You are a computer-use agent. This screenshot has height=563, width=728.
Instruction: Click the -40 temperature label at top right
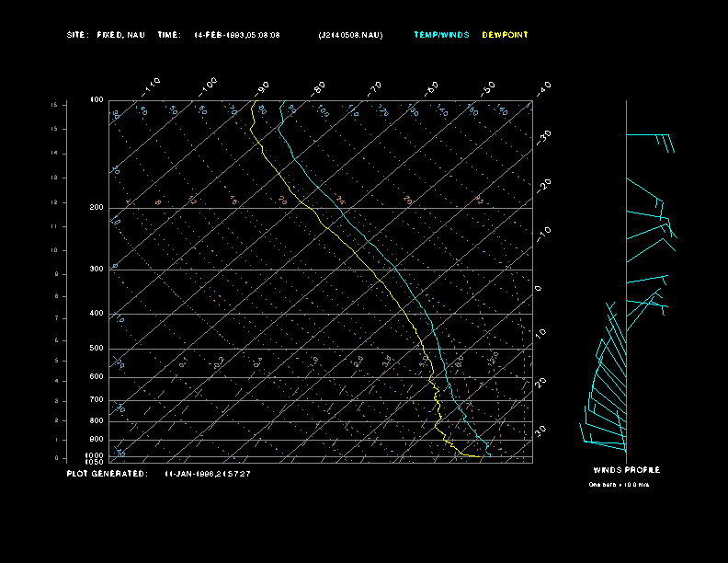click(x=543, y=88)
